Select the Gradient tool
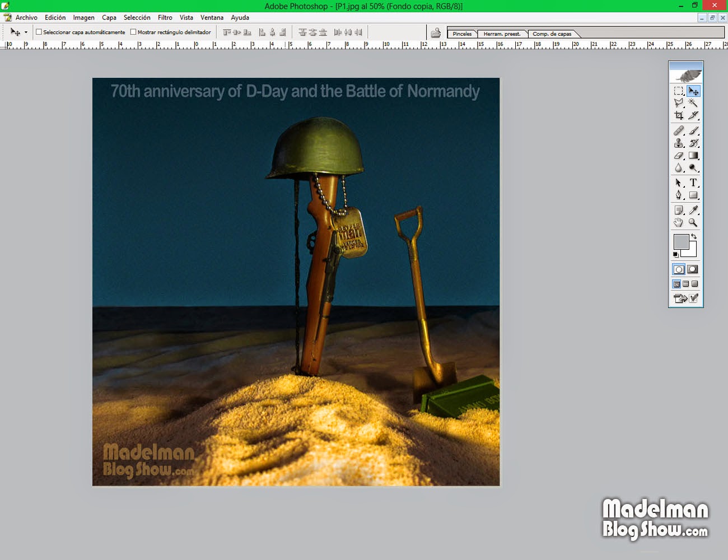Screen dimensions: 728x560 pos(693,155)
